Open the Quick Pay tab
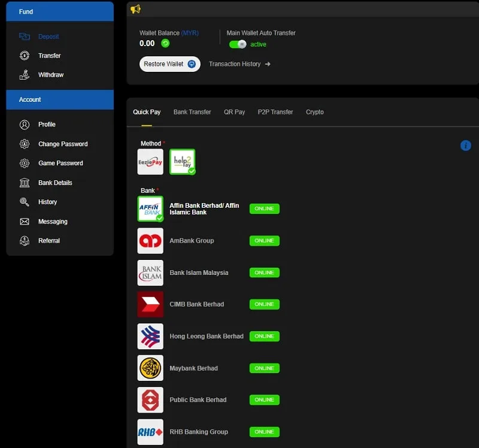Viewport: 479px width, 448px height. [x=147, y=112]
